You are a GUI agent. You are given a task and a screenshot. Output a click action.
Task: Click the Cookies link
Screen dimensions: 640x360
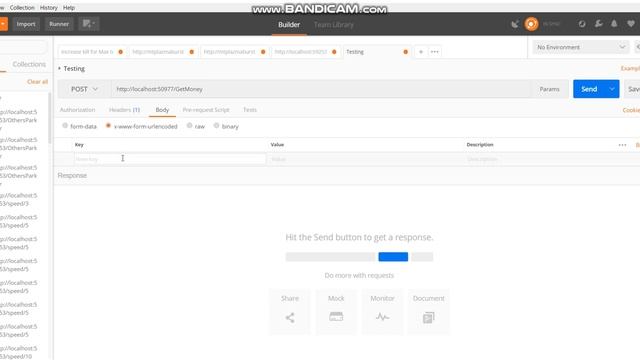pos(631,110)
